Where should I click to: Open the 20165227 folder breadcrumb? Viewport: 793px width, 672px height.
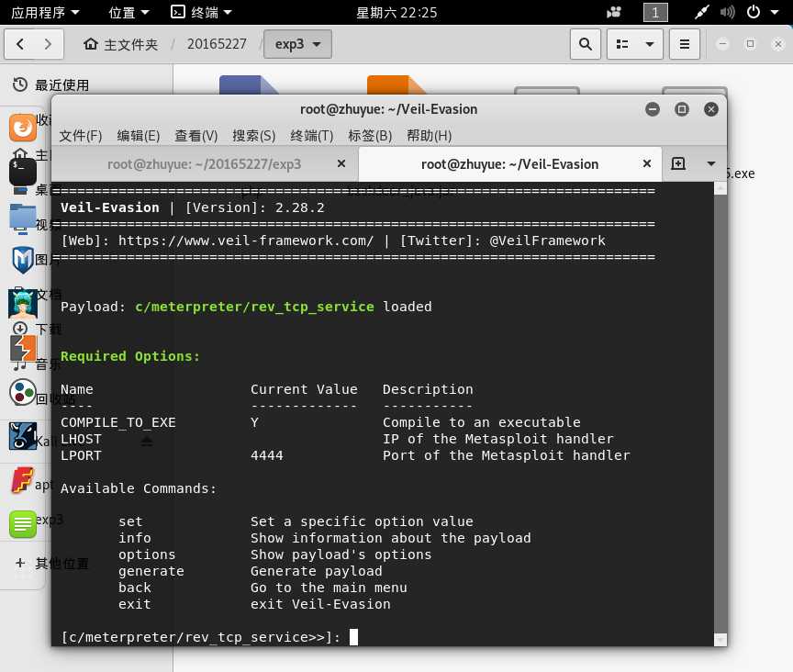click(x=217, y=44)
